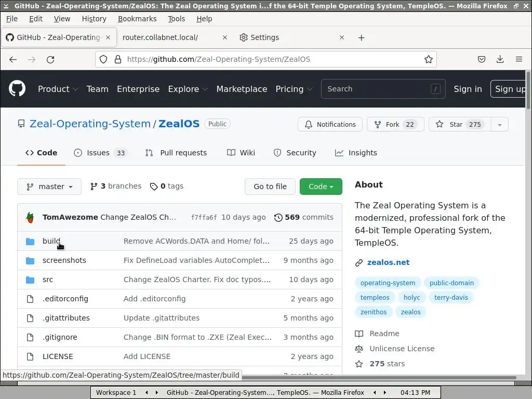The width and height of the screenshot is (532, 399).
Task: Click the GitHub Octocat logo
Action: 17,88
